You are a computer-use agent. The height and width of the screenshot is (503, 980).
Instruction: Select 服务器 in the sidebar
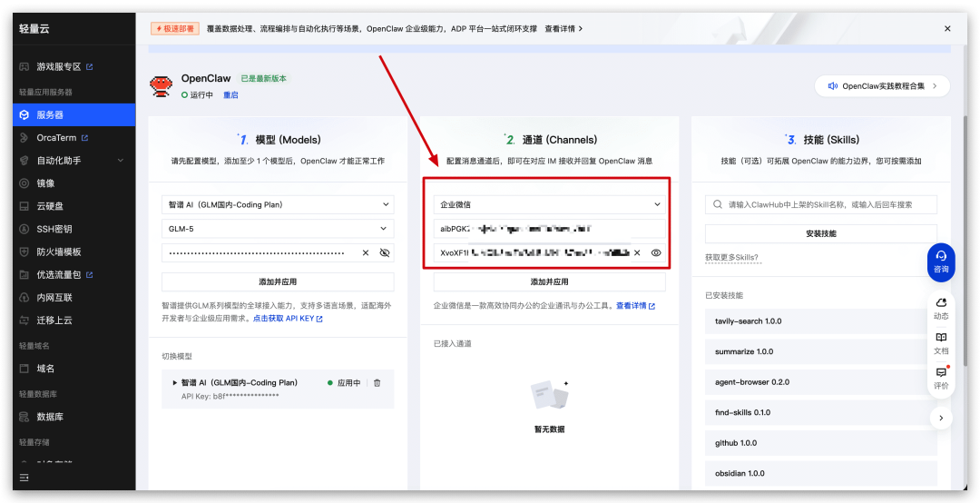click(x=73, y=115)
